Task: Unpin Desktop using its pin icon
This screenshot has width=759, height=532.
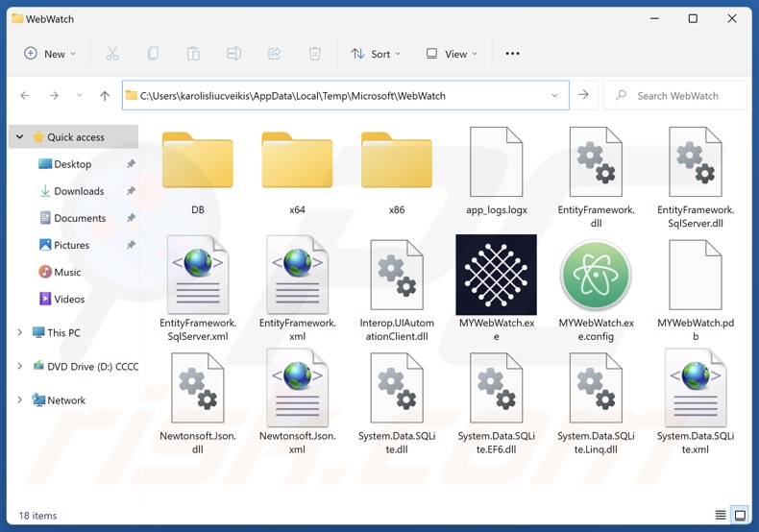Action: [131, 164]
